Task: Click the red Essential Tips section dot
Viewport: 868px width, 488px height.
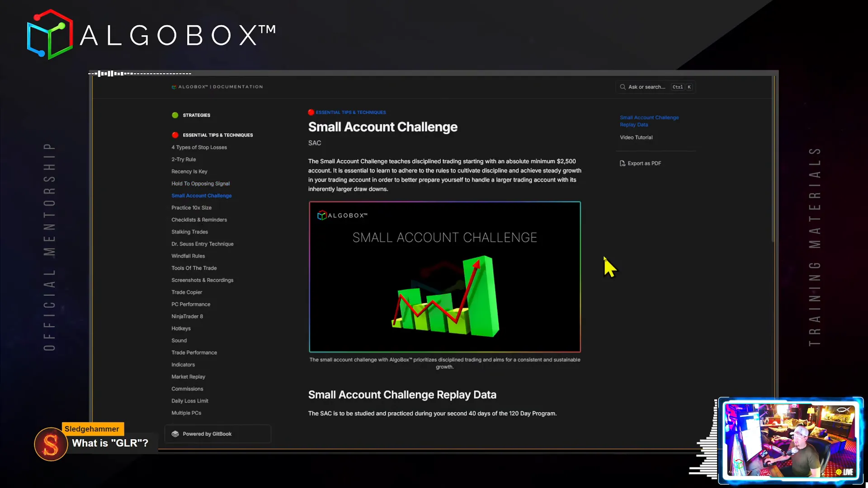Action: click(x=175, y=135)
